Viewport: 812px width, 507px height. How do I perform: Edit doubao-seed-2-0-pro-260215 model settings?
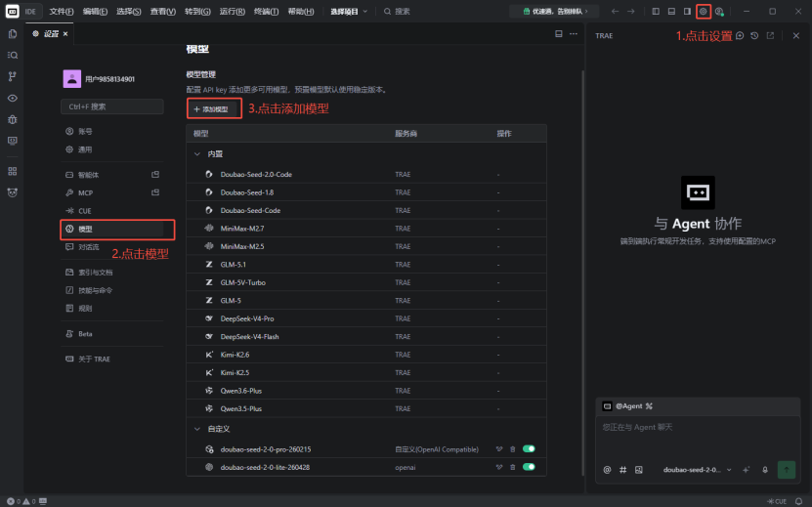499,449
